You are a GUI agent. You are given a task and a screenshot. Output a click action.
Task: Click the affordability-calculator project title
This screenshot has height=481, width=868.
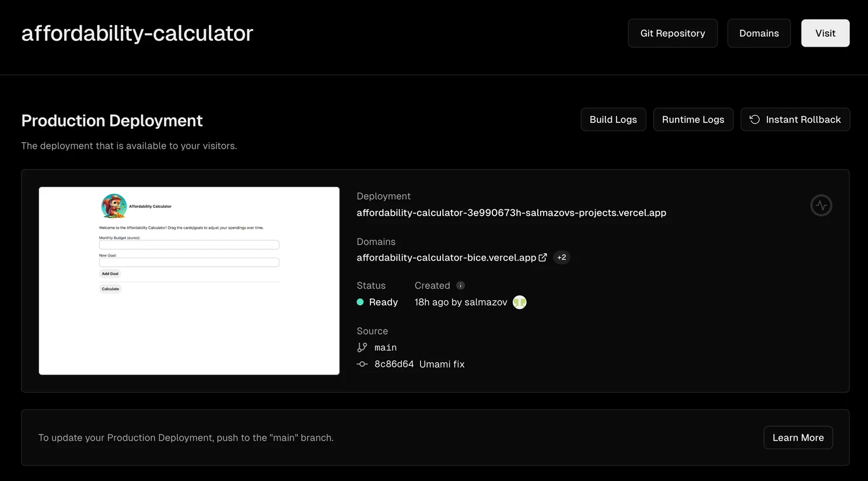point(137,33)
